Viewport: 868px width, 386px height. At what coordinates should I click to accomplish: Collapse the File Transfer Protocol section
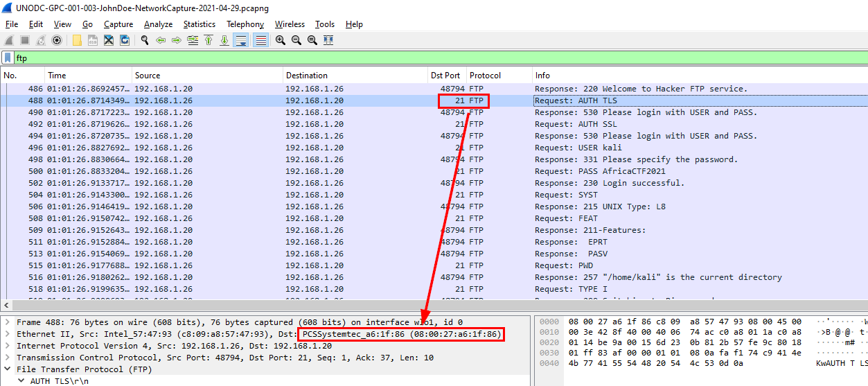(8, 369)
